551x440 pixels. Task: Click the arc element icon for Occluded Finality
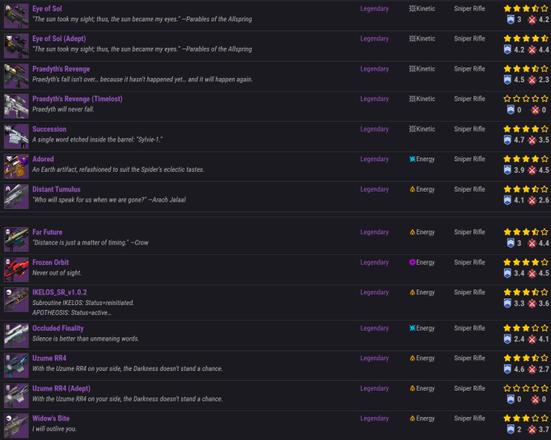tap(412, 328)
